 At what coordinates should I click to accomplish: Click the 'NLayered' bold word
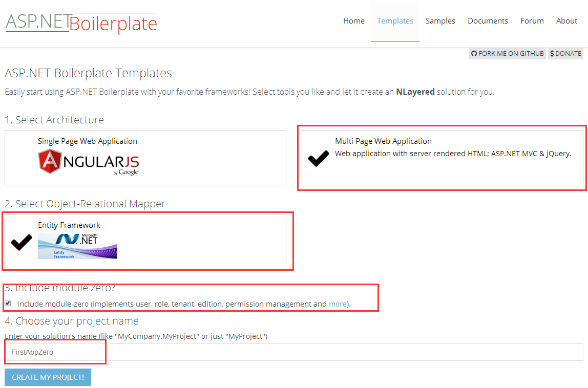(415, 92)
